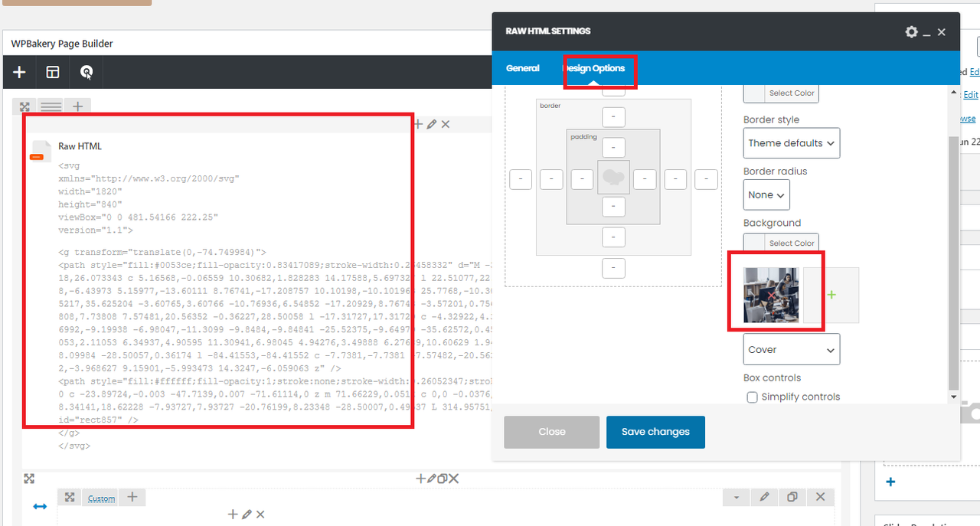Image resolution: width=980 pixels, height=526 pixels.
Task: Click the padding top input field
Action: click(x=613, y=148)
